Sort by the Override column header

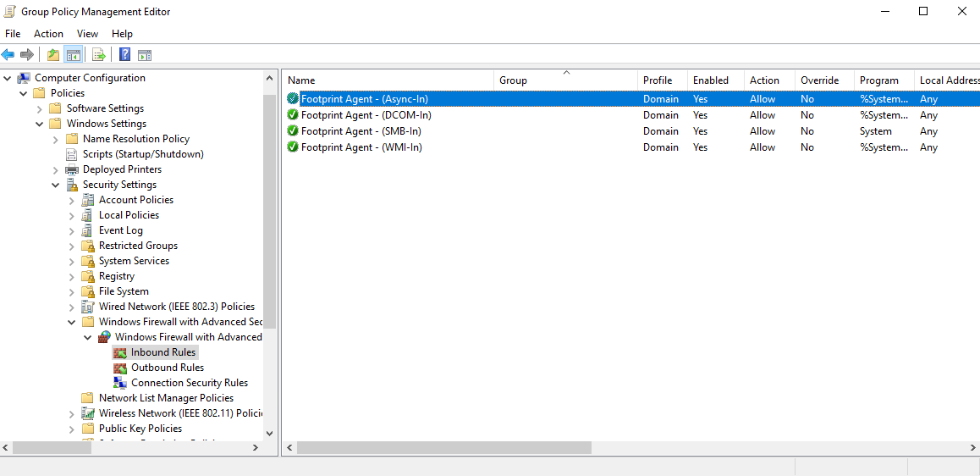coord(824,80)
